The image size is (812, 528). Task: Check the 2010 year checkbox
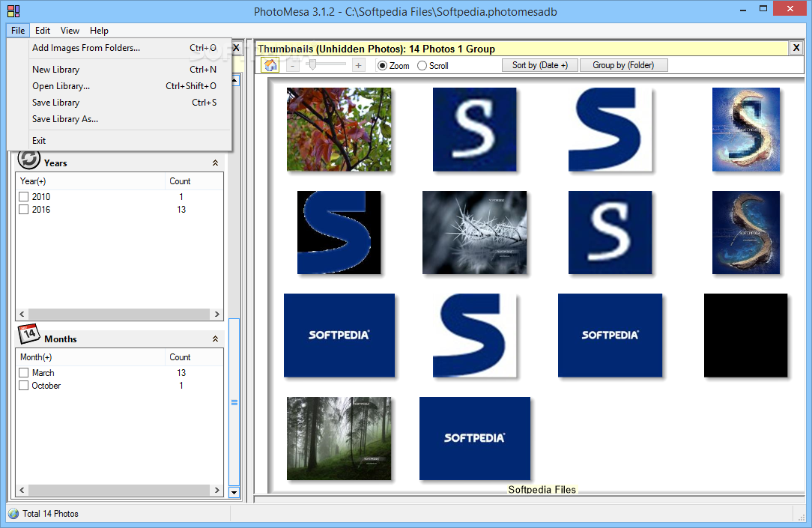23,197
